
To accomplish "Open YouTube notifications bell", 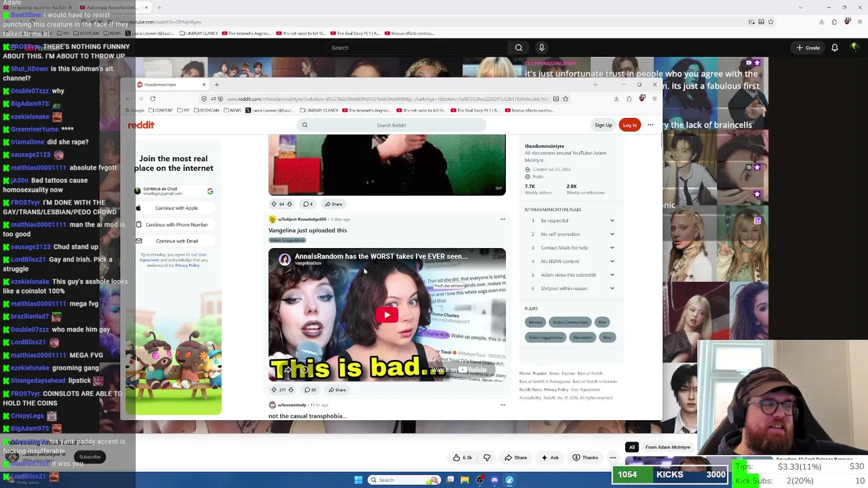I will coord(835,47).
